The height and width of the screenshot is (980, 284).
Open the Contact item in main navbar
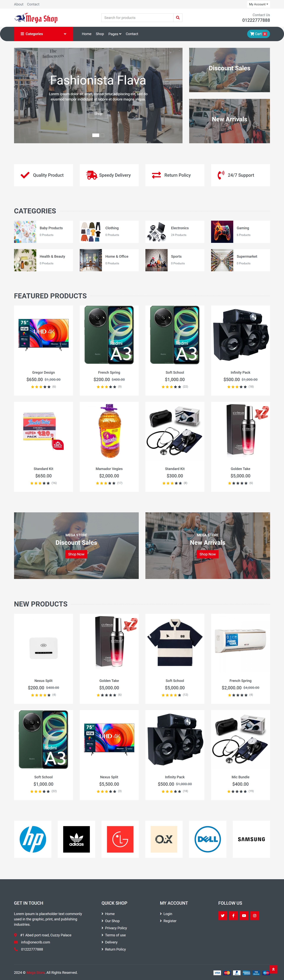132,34
